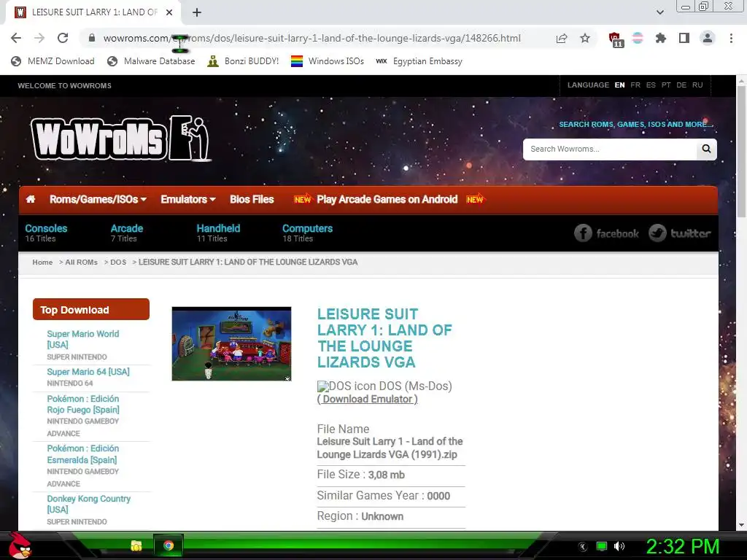Open the Chrome three-dot menu
Viewport: 747px width, 560px height.
click(x=731, y=38)
